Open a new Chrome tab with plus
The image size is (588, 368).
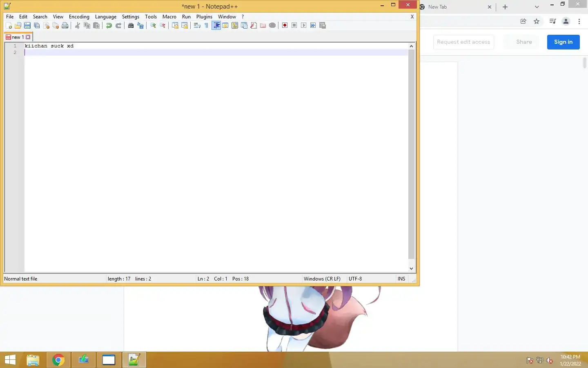[x=505, y=7]
